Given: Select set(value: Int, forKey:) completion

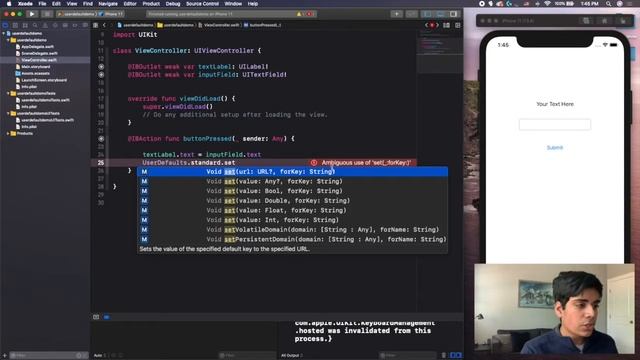Looking at the screenshot, I should [292, 220].
